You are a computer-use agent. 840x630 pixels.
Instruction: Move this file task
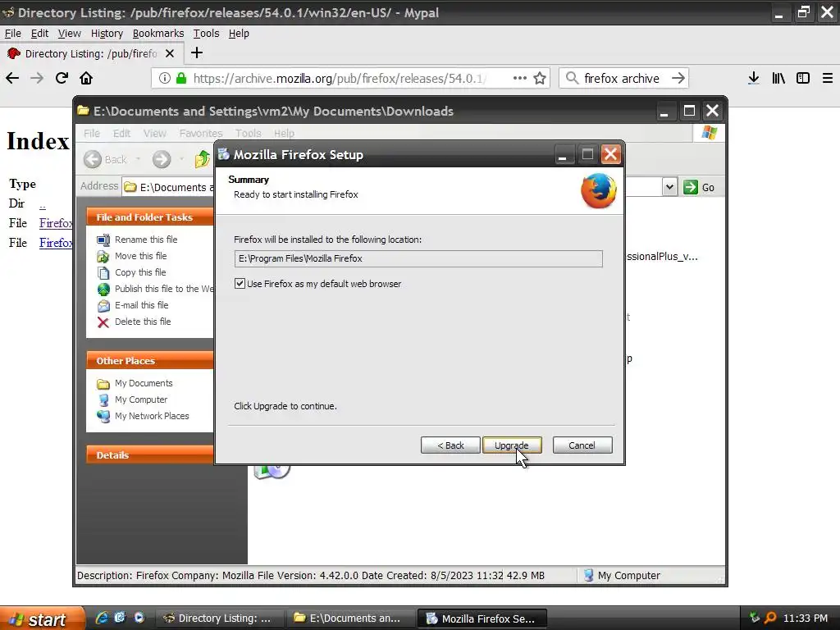click(140, 256)
